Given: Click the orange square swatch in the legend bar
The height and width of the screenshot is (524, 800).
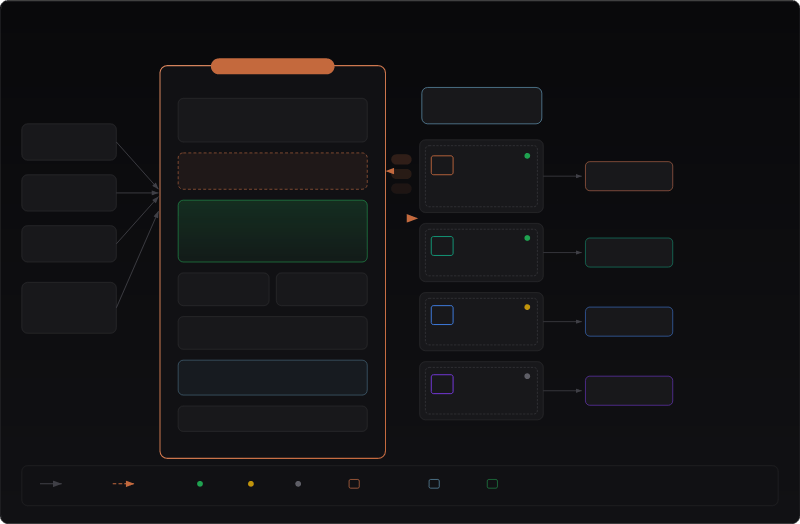Looking at the screenshot, I should (x=354, y=484).
